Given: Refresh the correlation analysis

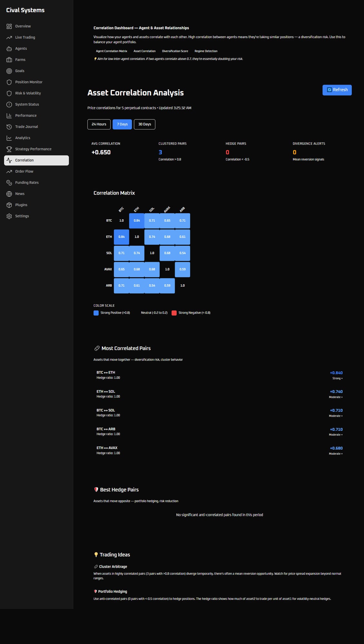Looking at the screenshot, I should click(x=337, y=90).
